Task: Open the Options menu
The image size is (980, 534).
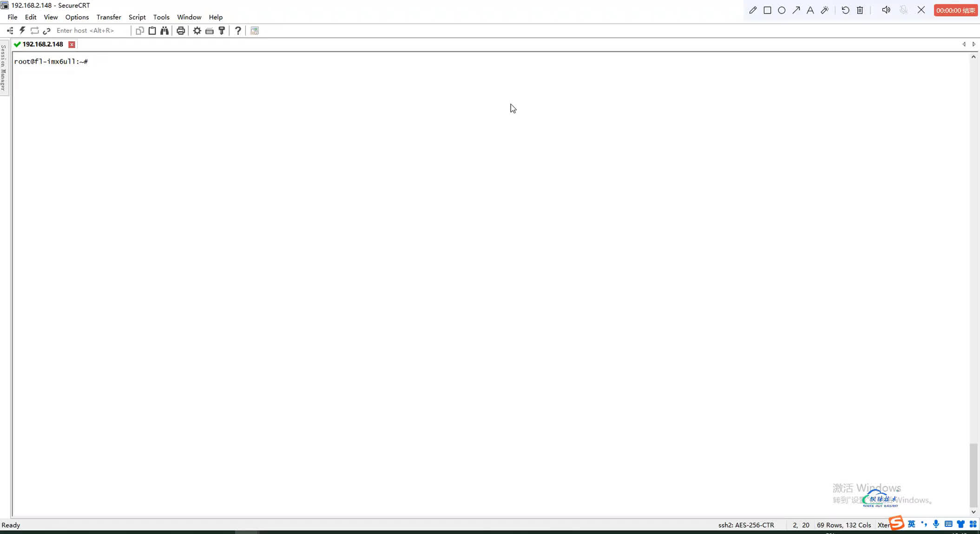Action: [77, 17]
